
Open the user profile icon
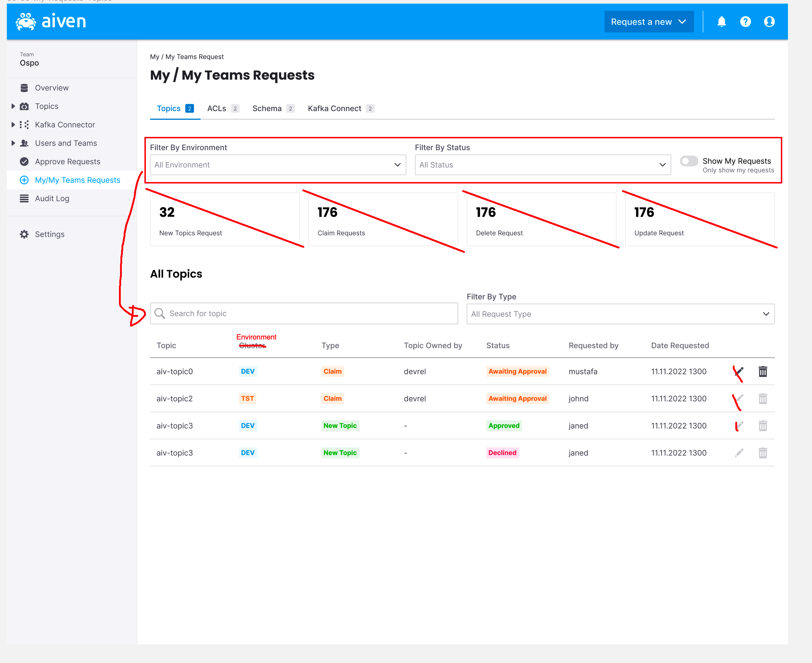(x=769, y=22)
